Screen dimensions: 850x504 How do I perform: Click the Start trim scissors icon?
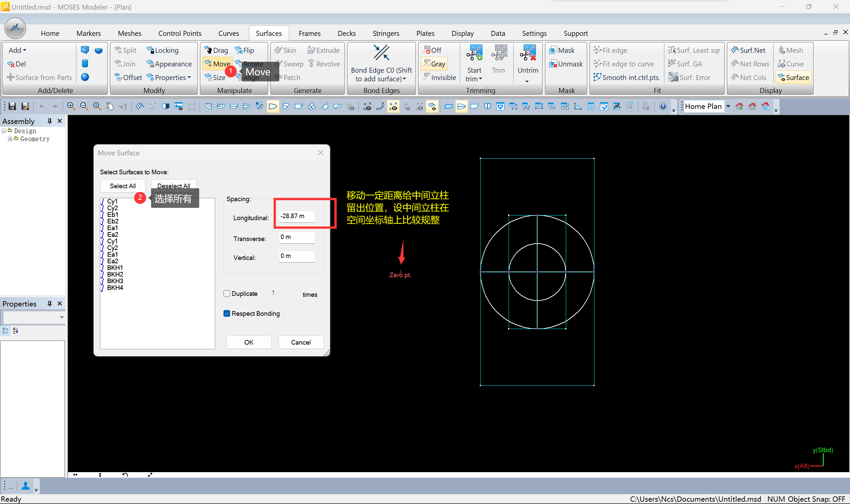point(474,54)
